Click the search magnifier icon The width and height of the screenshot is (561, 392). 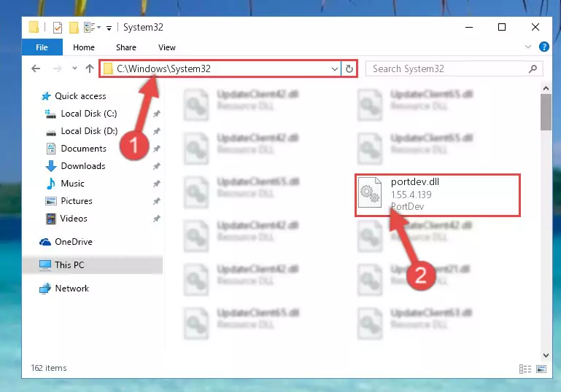[x=533, y=68]
